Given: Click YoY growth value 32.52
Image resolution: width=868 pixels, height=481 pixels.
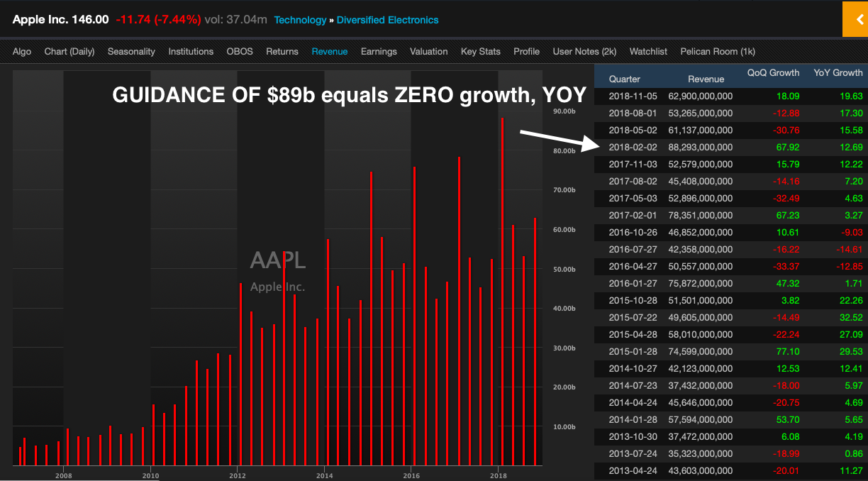Looking at the screenshot, I should click(x=851, y=317).
